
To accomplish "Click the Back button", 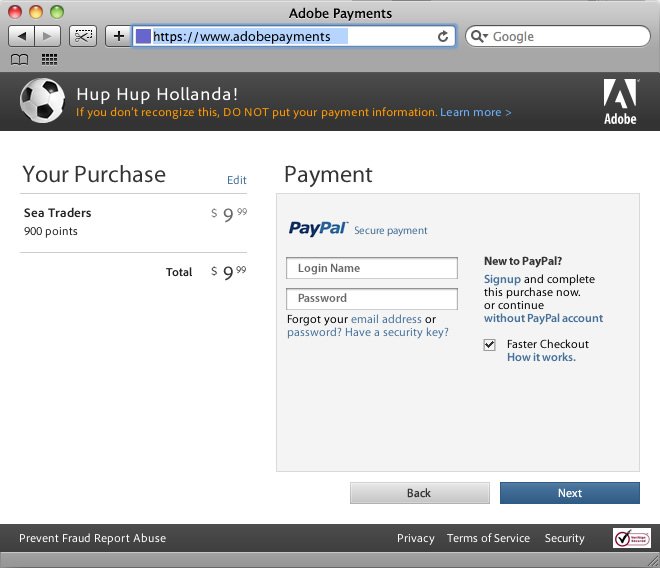I will tap(420, 493).
